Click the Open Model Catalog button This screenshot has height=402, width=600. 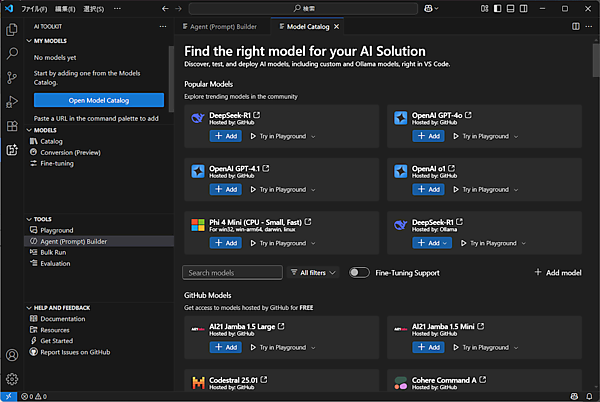[98, 100]
